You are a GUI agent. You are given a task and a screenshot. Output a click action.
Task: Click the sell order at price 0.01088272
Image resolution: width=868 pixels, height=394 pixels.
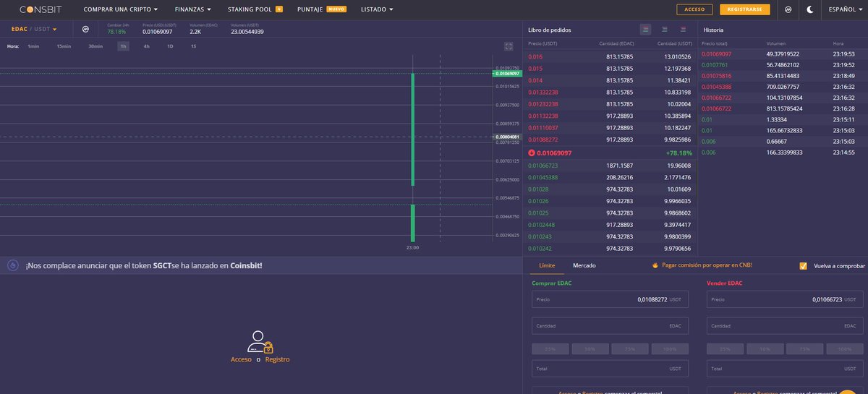[x=610, y=140]
